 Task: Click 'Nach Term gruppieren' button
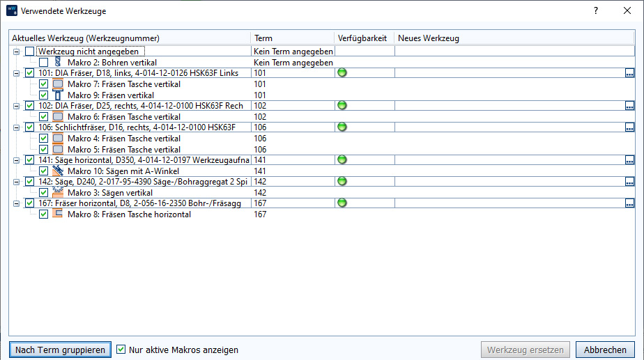60,350
